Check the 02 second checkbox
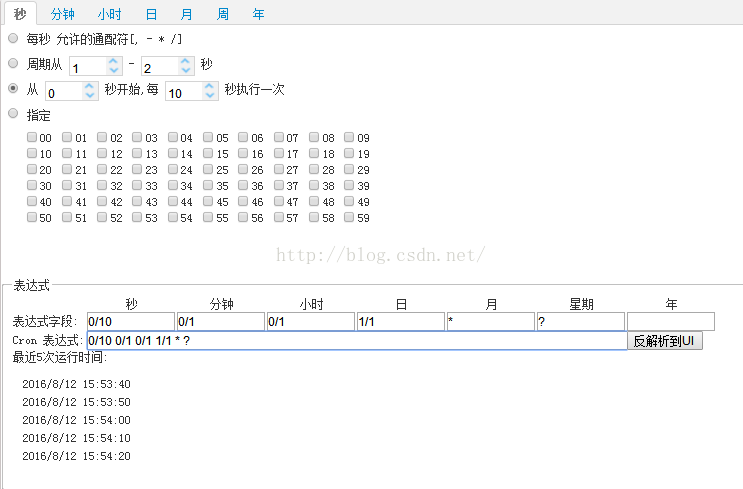This screenshot has width=743, height=489. 102,137
